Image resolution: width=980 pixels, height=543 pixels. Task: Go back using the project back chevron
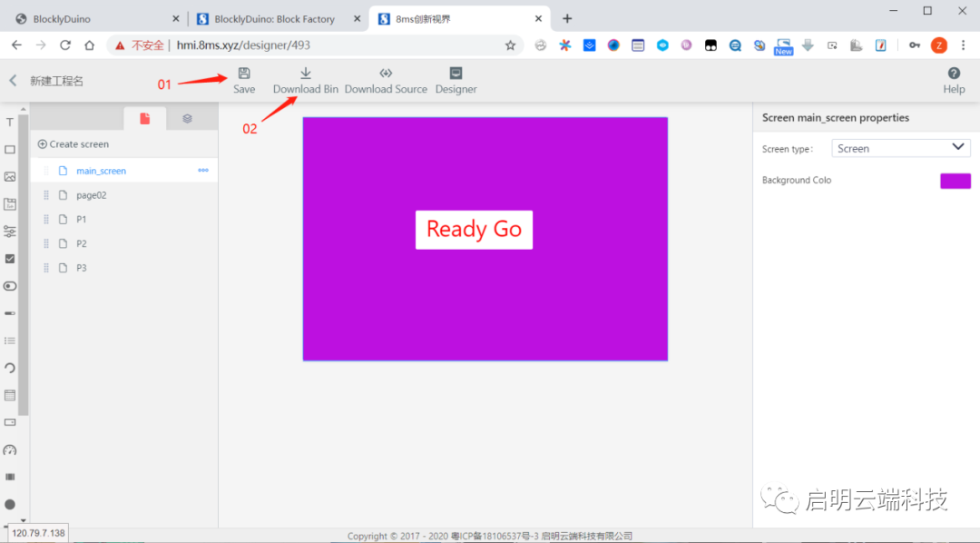tap(13, 80)
